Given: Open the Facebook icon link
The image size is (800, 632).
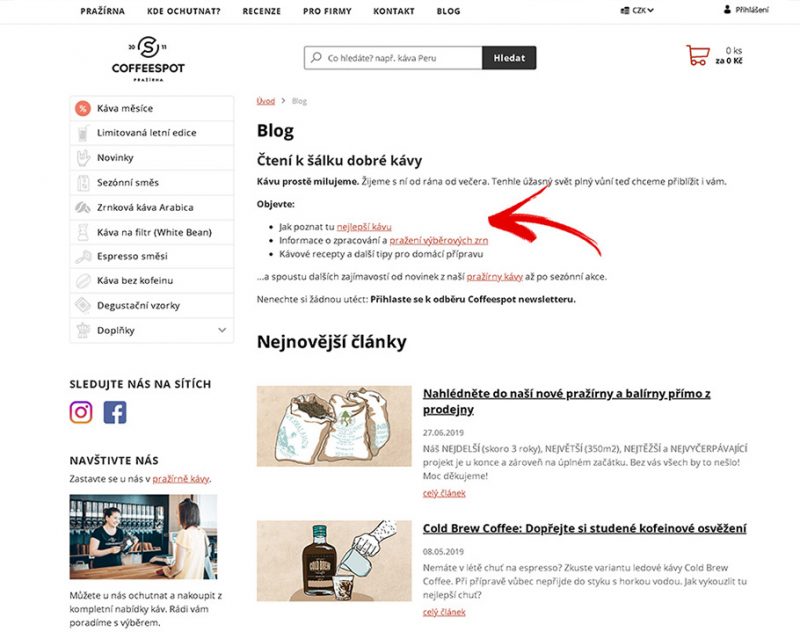Looking at the screenshot, I should click(x=115, y=412).
